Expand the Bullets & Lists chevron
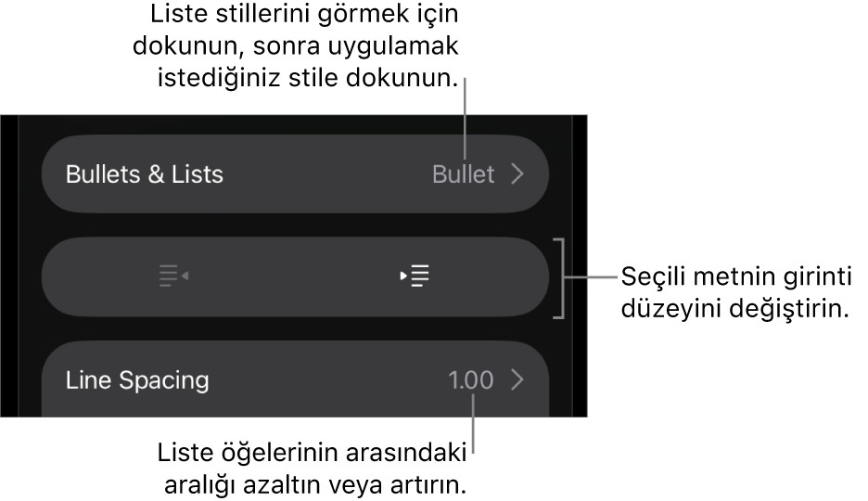 517,174
